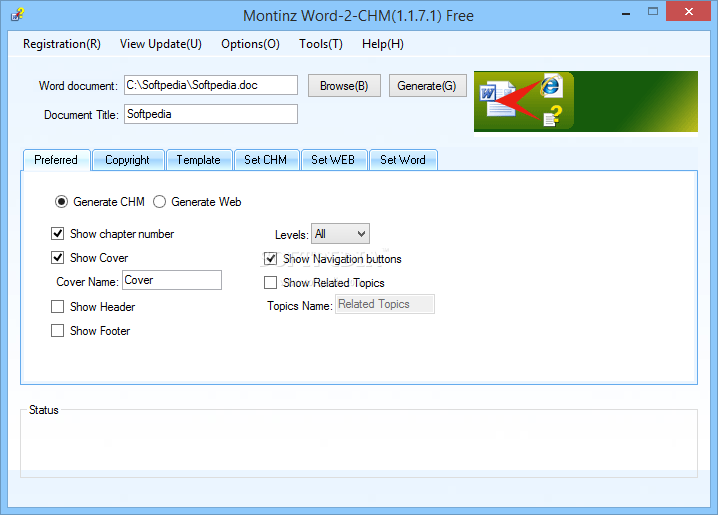Switch to the Preferred tab
The image size is (718, 515).
pos(56,160)
